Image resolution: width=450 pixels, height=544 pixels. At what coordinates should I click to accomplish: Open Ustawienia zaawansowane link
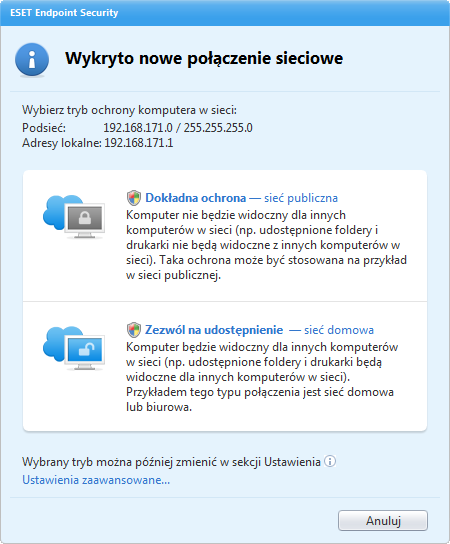tap(96, 480)
